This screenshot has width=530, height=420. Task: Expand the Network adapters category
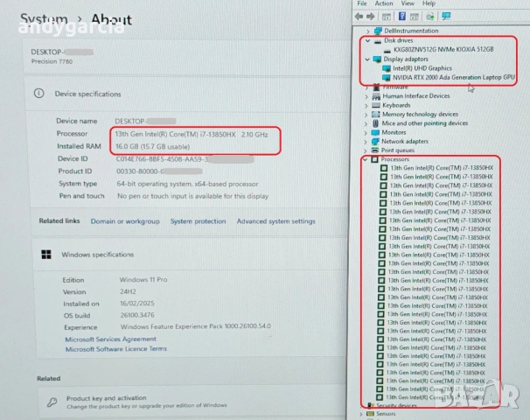pyautogui.click(x=366, y=141)
